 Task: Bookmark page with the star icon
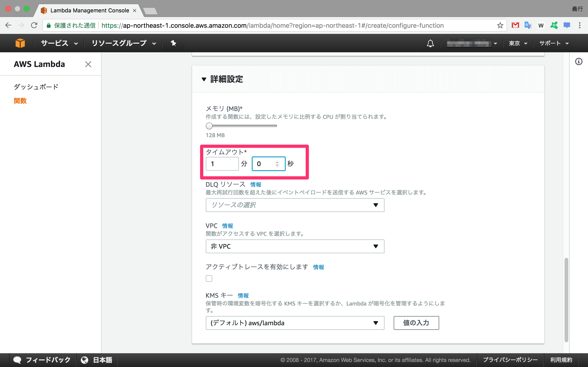pos(500,25)
